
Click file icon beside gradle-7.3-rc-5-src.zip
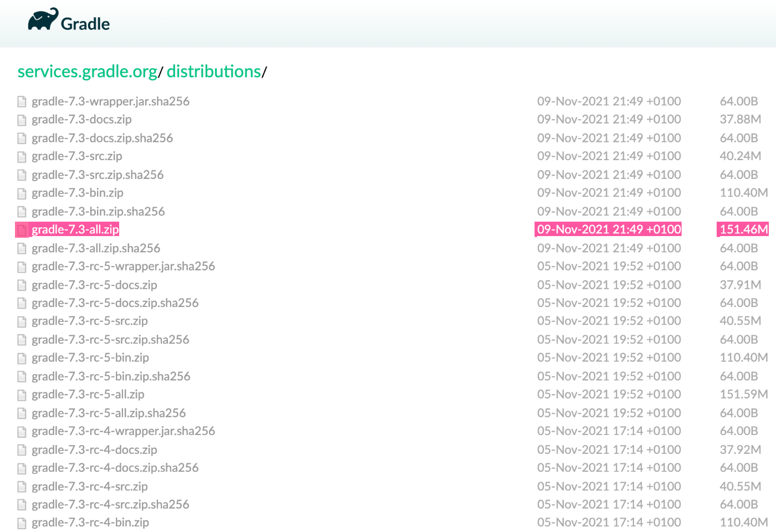click(22, 321)
